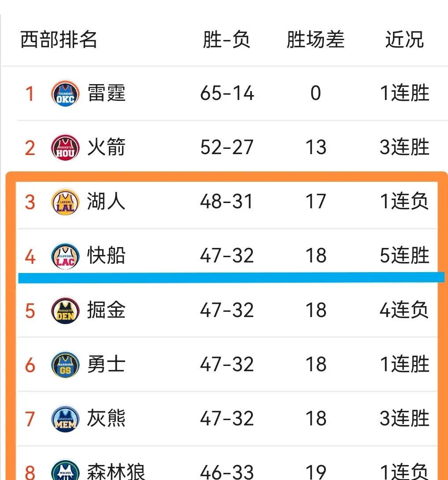Click the 5连胜 streak label for 快船
This screenshot has width=448, height=480.
coord(404,255)
